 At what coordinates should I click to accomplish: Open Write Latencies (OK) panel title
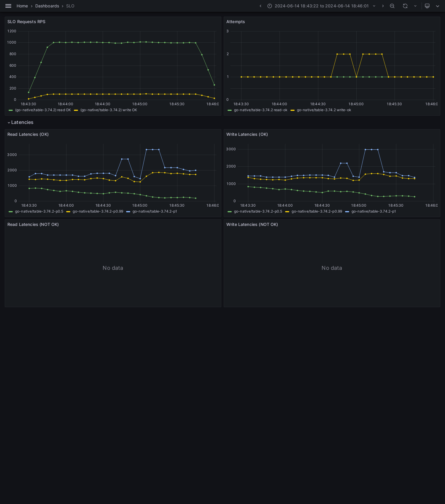pos(247,134)
